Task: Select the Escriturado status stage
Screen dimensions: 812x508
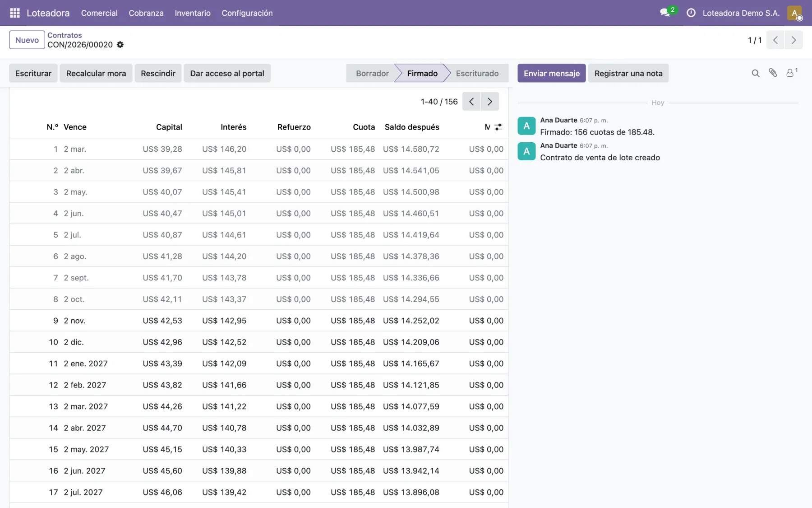Action: 477,73
